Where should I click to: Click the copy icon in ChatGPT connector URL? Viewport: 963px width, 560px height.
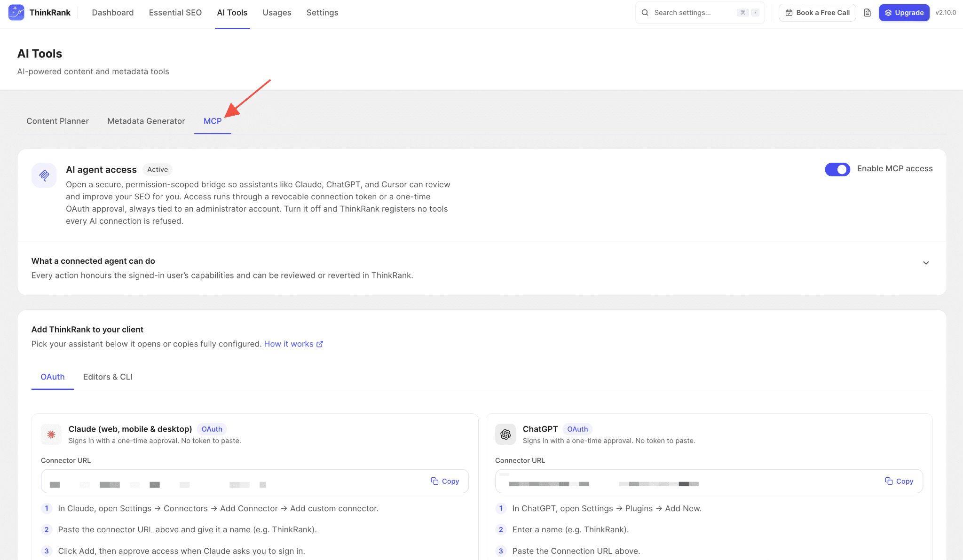[889, 481]
